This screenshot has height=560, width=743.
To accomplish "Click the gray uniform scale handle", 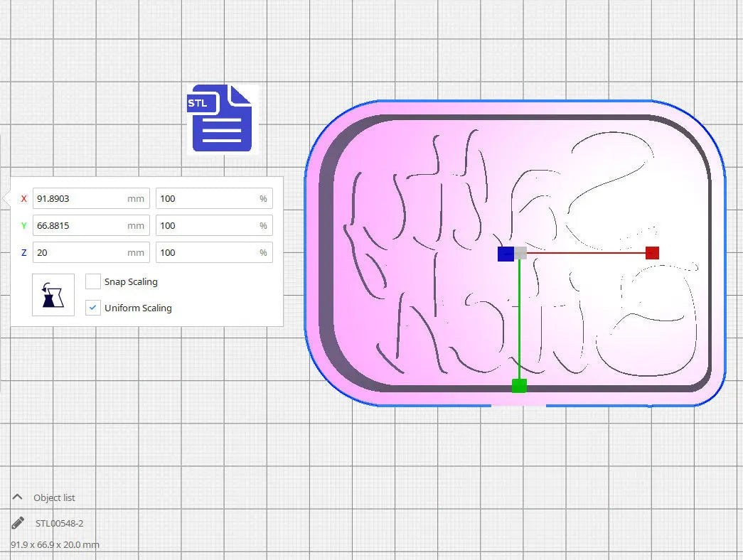I will click(521, 252).
